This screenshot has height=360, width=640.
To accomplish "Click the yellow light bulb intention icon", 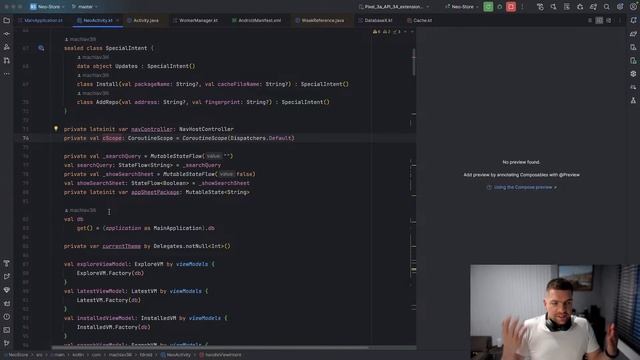I will (56, 129).
